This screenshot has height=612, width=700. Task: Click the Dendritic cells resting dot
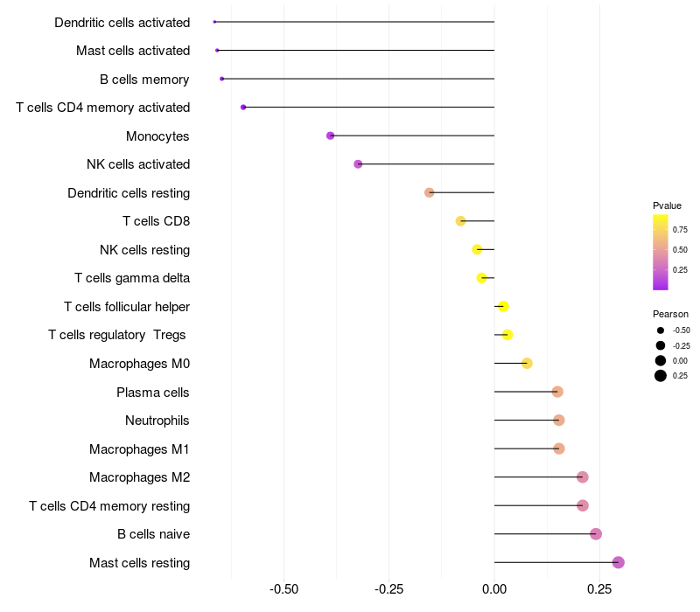(429, 192)
